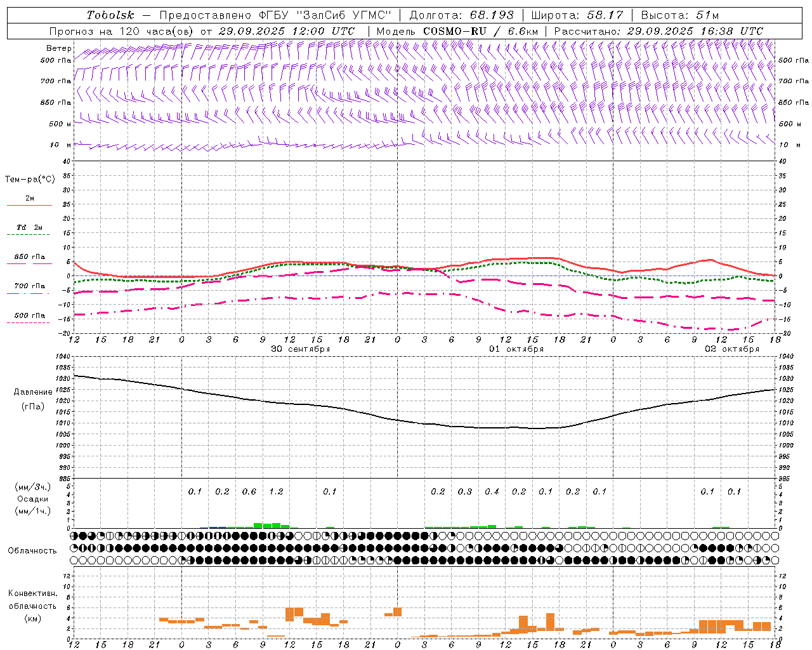Click the 'Долгота: 68.193' longitude value
Screen dimensions: 812x650
pyautogui.click(x=461, y=15)
